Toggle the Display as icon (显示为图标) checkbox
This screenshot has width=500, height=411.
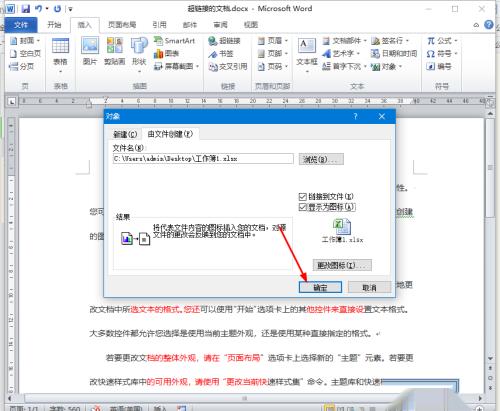303,207
